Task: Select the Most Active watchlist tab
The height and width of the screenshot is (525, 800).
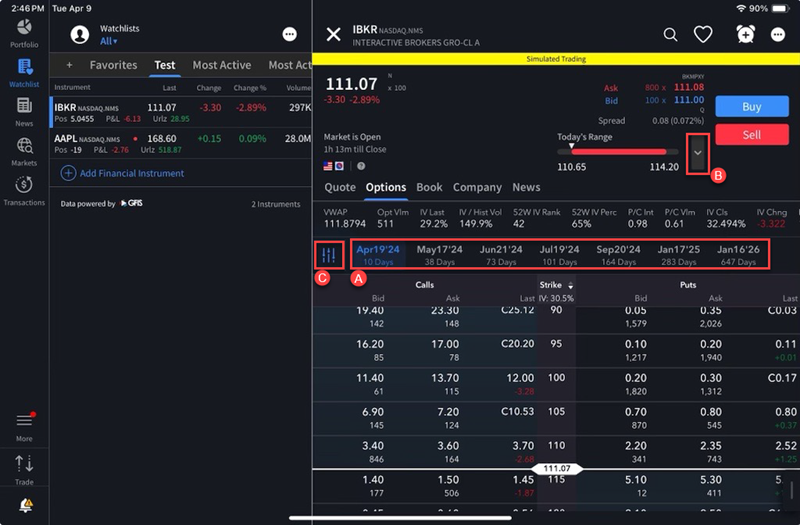Action: click(221, 65)
